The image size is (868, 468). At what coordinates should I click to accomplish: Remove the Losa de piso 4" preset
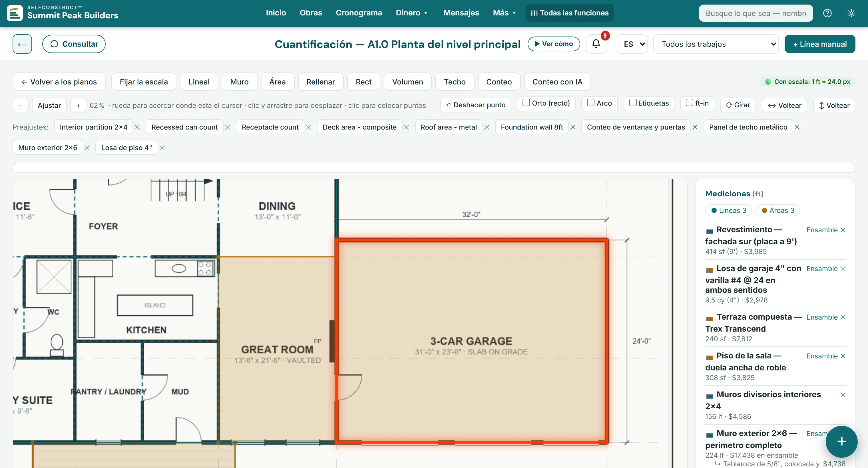click(x=162, y=148)
